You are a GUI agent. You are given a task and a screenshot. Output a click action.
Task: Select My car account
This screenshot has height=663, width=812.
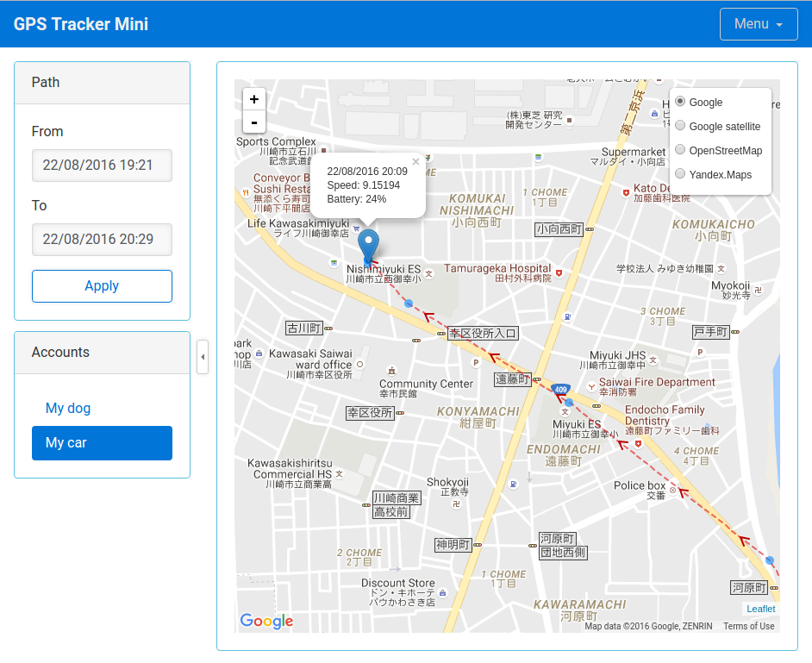[102, 443]
